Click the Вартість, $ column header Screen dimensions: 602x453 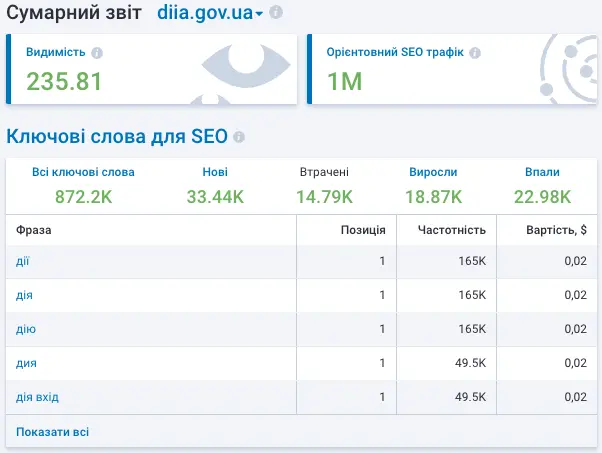click(551, 230)
